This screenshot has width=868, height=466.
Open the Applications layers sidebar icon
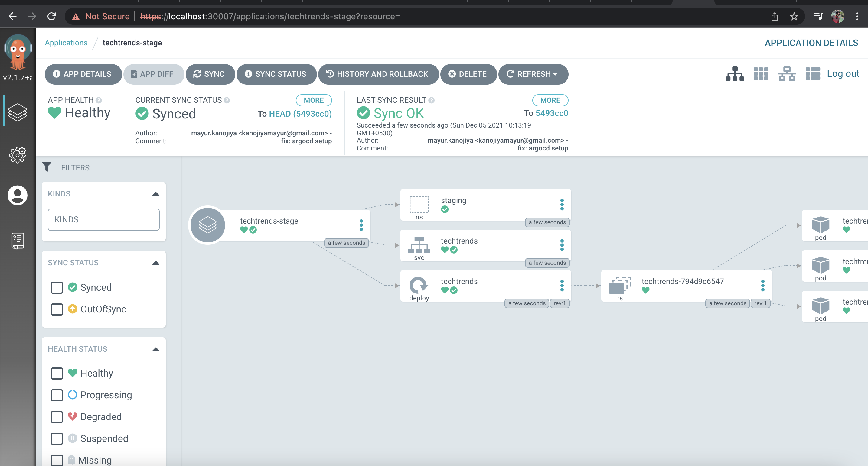tap(18, 112)
